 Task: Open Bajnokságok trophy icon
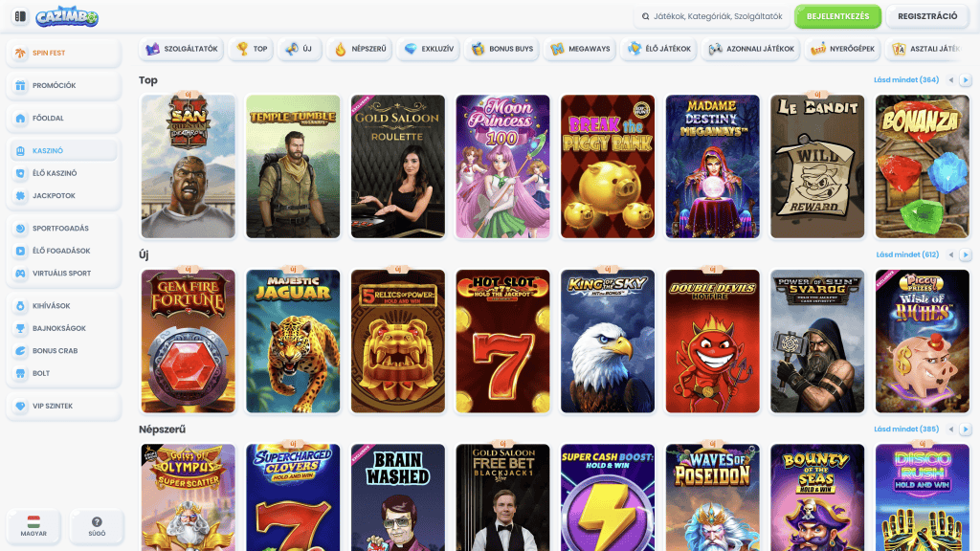pos(21,328)
